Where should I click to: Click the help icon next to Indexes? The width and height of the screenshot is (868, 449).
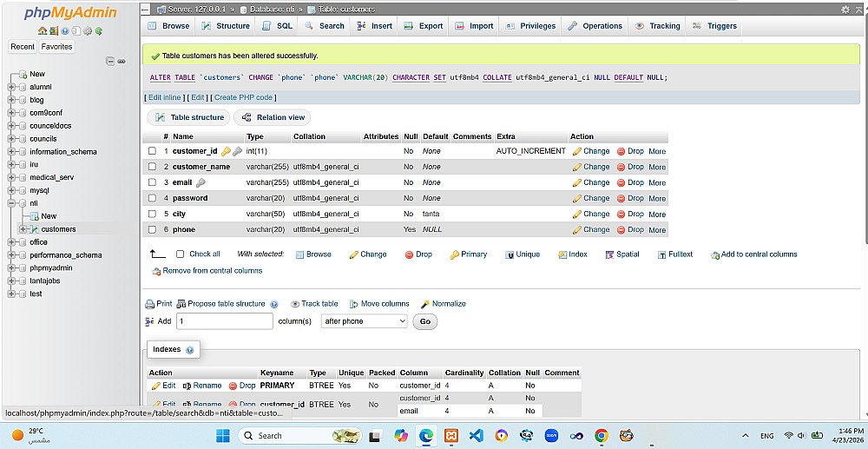(190, 350)
